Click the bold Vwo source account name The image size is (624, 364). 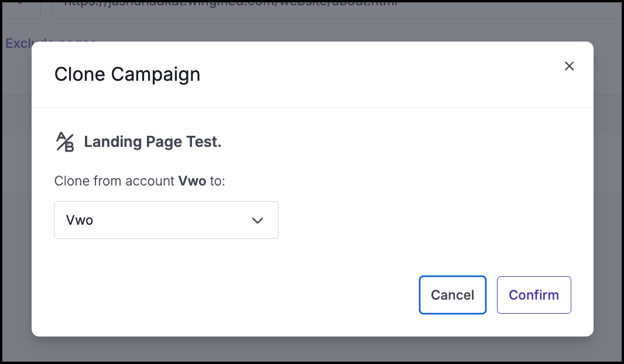click(192, 181)
